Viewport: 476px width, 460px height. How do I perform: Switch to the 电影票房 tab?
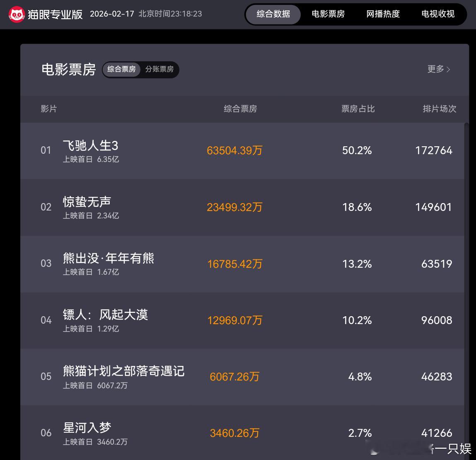tap(328, 14)
